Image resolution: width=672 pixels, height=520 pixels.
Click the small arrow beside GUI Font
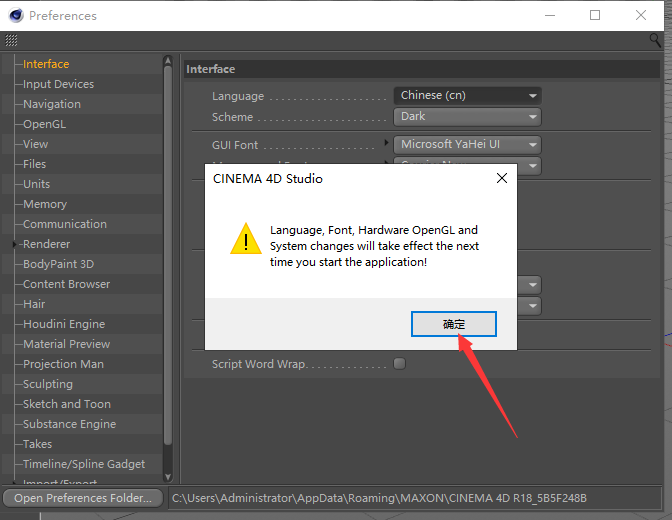387,144
